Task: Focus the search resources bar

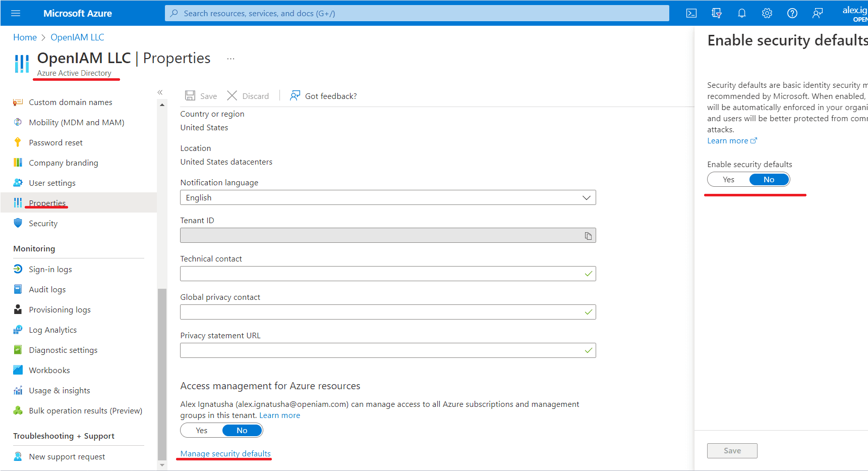Action: click(x=417, y=13)
